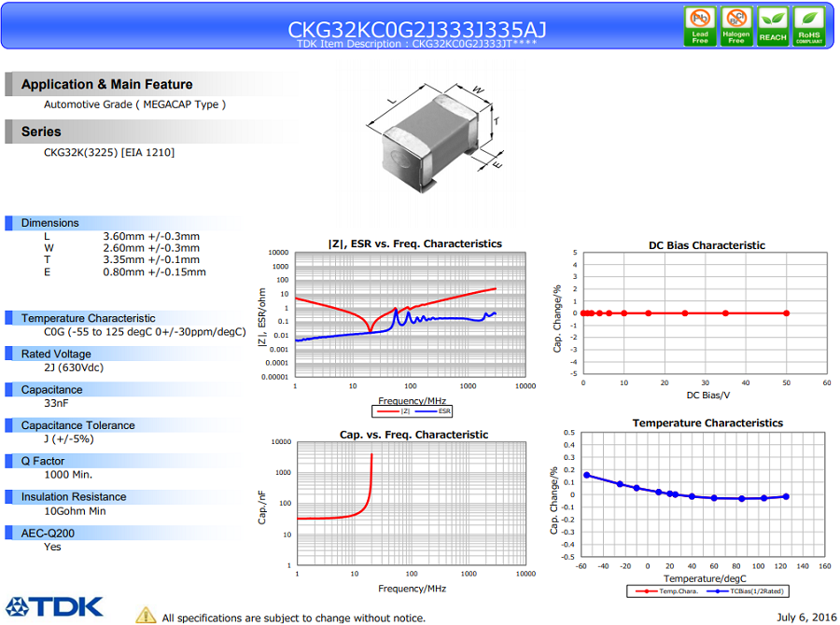This screenshot has height=625, width=840.
Task: Click the capacitor product image
Action: (435, 136)
